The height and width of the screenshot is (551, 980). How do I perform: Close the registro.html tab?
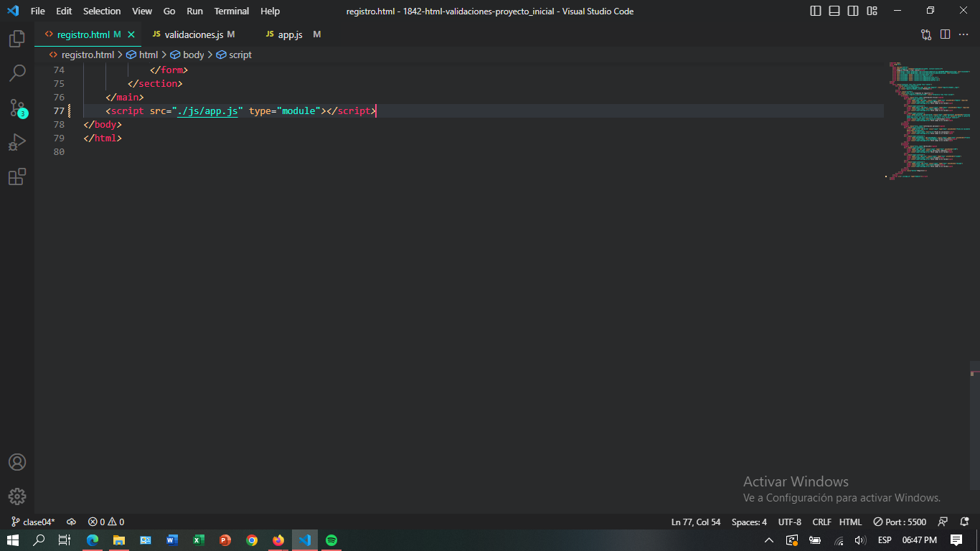coord(131,34)
